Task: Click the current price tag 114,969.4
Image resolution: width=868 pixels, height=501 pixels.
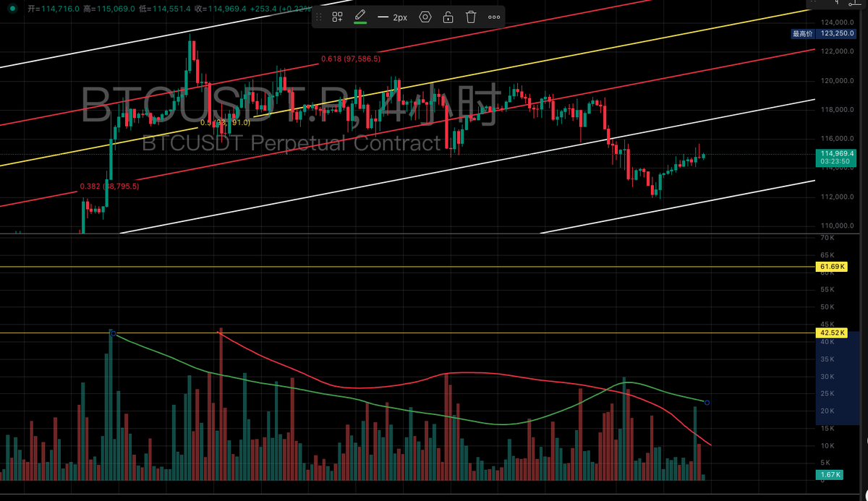Action: 835,153
